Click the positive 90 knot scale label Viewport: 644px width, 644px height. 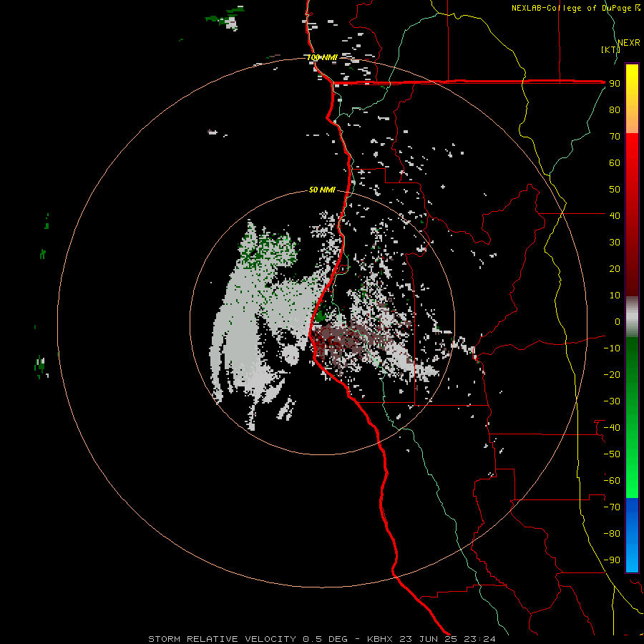click(x=615, y=84)
